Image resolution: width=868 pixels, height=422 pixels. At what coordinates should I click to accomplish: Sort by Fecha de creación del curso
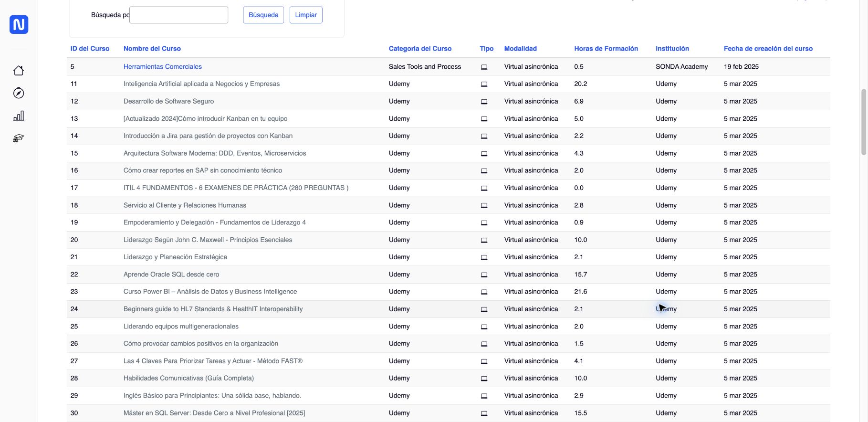point(768,49)
